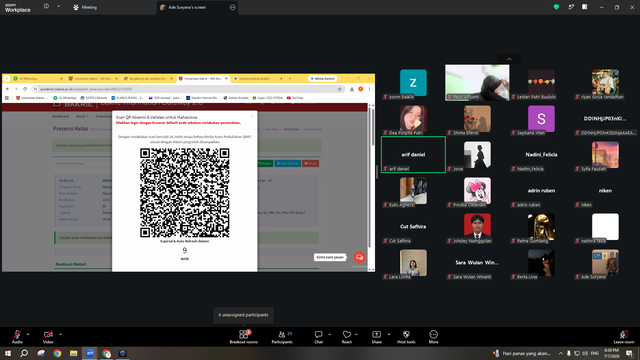Start screen sharing with Share
Screen dimensions: 640x360
pyautogui.click(x=376, y=337)
